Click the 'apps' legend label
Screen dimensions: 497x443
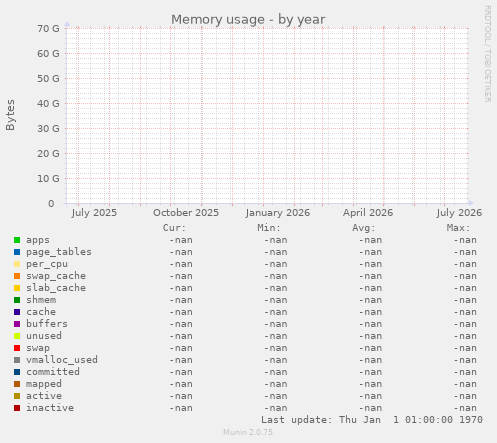click(x=38, y=240)
